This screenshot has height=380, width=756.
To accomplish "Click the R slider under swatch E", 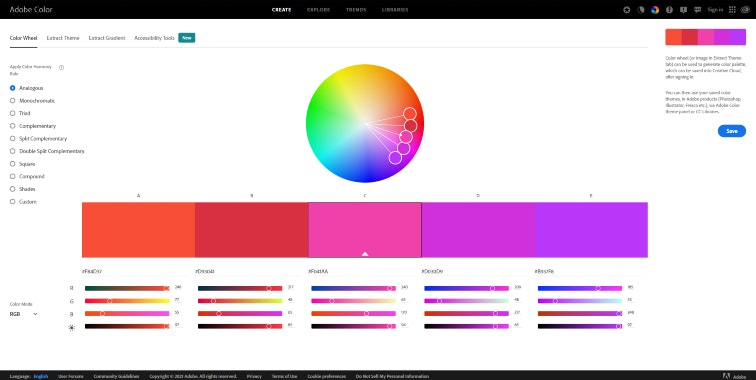I will tap(580, 288).
